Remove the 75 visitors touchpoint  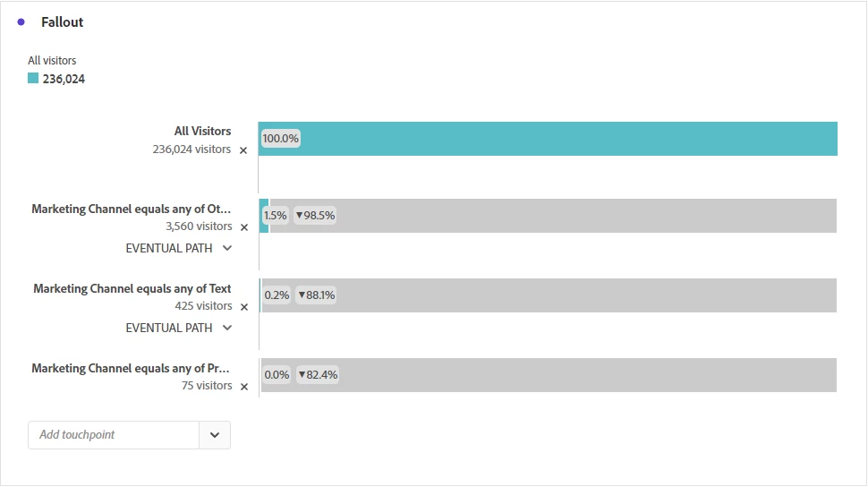[x=244, y=387]
